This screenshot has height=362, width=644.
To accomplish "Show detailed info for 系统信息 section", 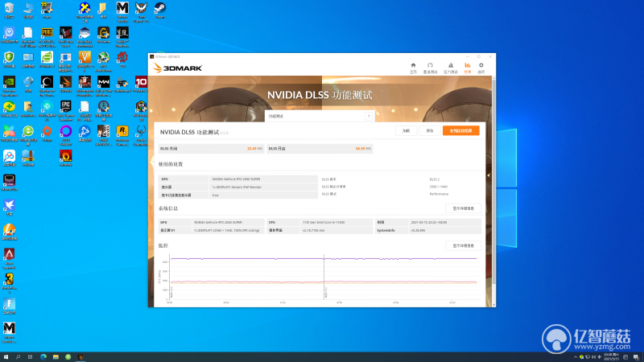I will (x=464, y=208).
